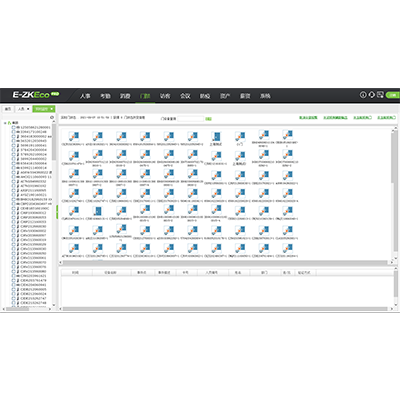Open the window layout icon beside support

click(x=380, y=95)
